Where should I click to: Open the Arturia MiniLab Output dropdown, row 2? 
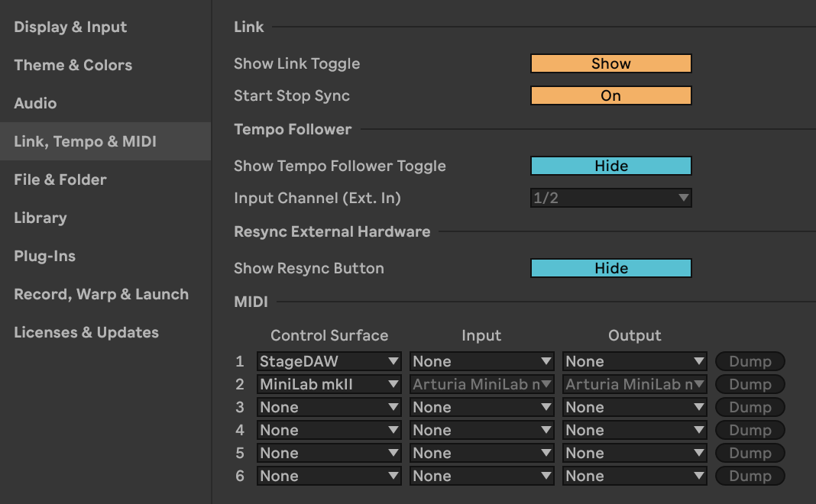click(634, 384)
